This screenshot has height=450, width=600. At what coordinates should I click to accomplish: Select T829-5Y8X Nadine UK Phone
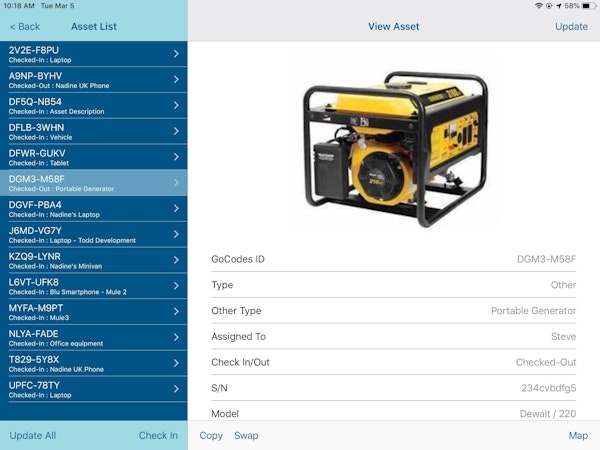(x=90, y=363)
